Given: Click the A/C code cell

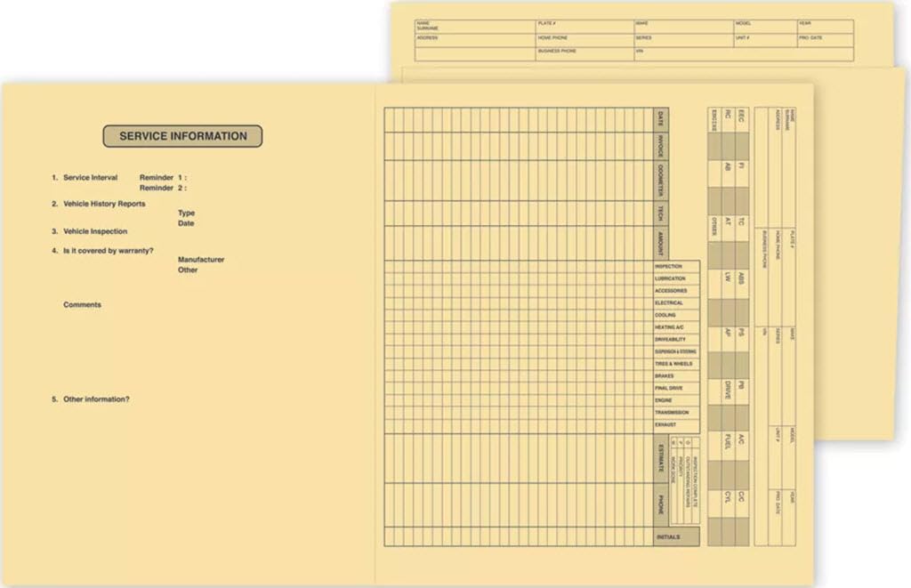Looking at the screenshot, I should coord(742,447).
